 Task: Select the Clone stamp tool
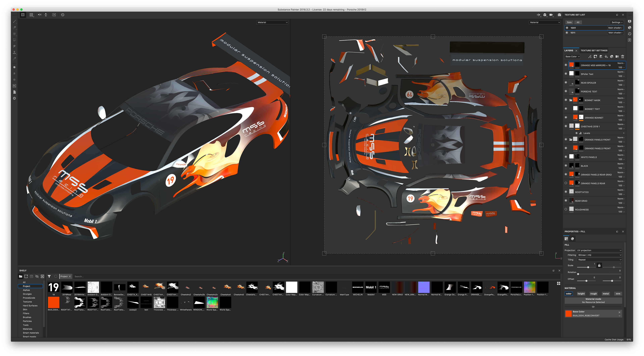[x=14, y=52]
